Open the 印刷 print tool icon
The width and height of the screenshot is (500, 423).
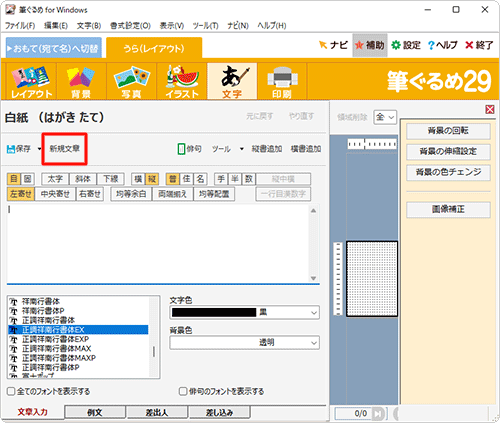pyautogui.click(x=282, y=81)
